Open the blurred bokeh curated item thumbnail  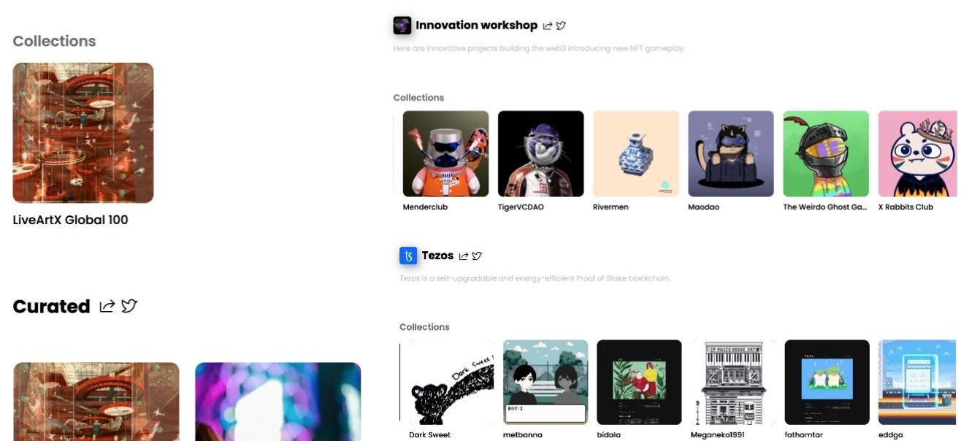point(278,402)
